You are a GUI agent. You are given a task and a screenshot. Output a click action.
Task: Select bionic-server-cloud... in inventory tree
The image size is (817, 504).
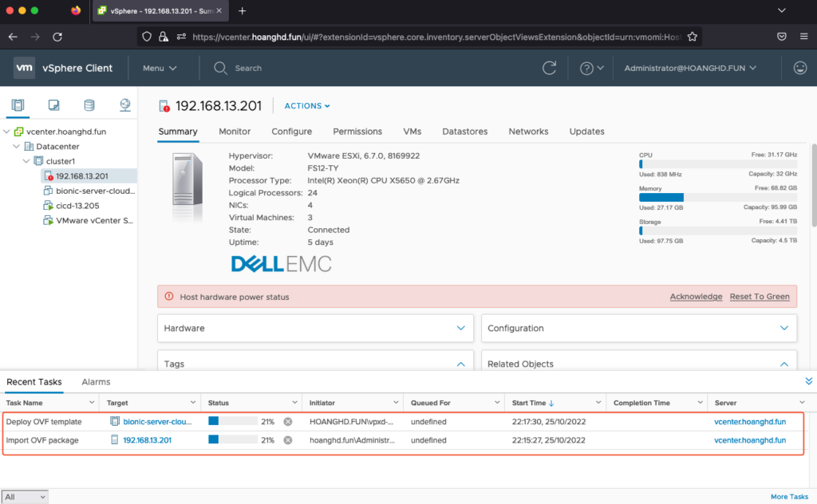point(96,191)
